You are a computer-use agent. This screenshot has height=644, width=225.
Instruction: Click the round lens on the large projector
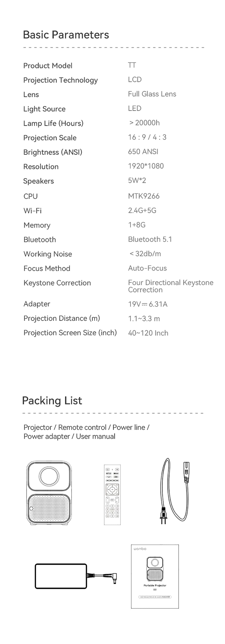point(49,476)
